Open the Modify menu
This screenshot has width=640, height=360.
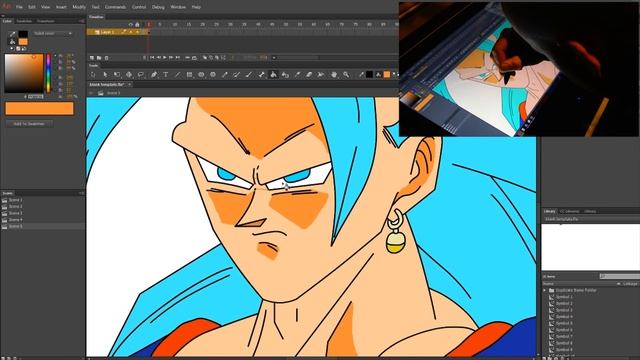pos(79,7)
